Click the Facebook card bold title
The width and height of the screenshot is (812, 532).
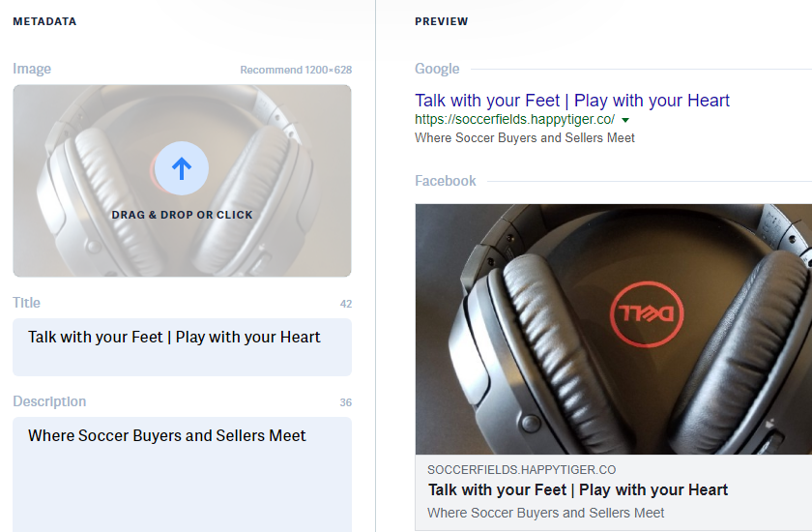tap(578, 489)
